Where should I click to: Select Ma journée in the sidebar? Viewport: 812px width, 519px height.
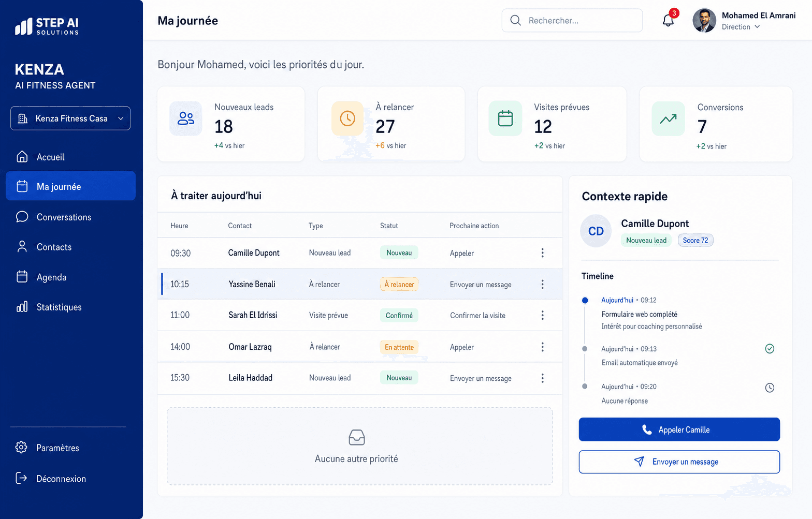point(70,186)
